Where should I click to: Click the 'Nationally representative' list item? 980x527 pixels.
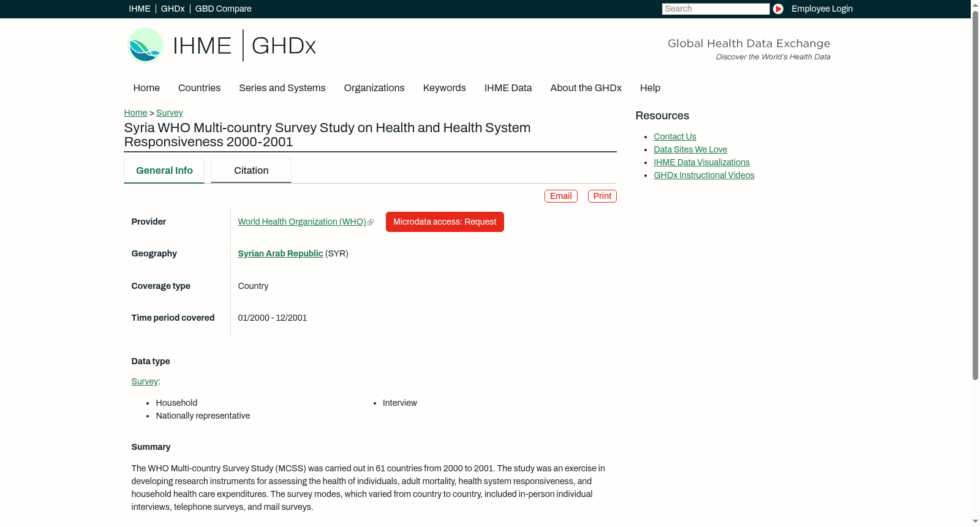(203, 416)
